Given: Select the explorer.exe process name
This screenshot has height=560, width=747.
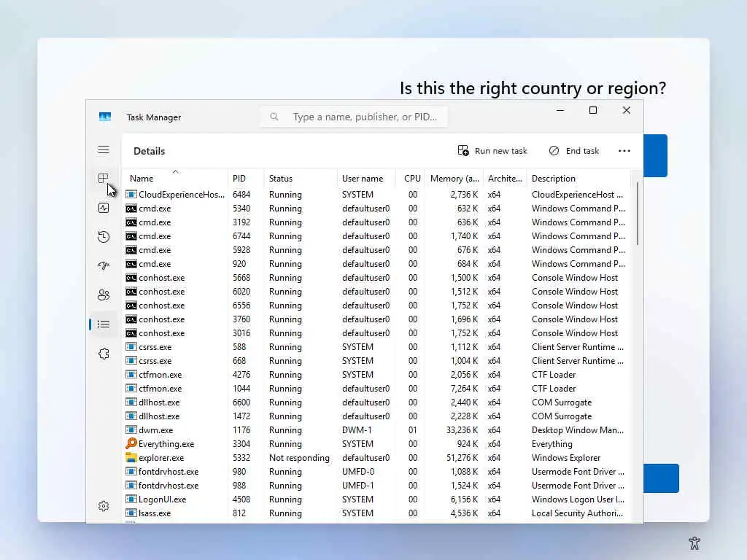Looking at the screenshot, I should (161, 458).
